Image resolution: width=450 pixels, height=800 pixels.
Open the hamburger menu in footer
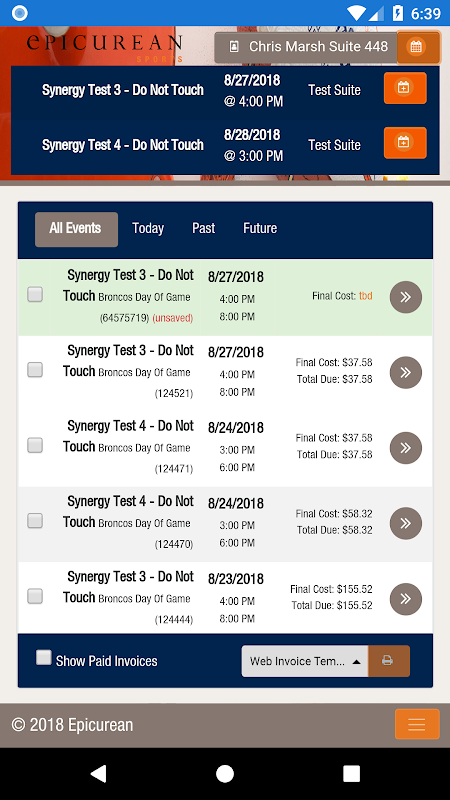point(417,724)
